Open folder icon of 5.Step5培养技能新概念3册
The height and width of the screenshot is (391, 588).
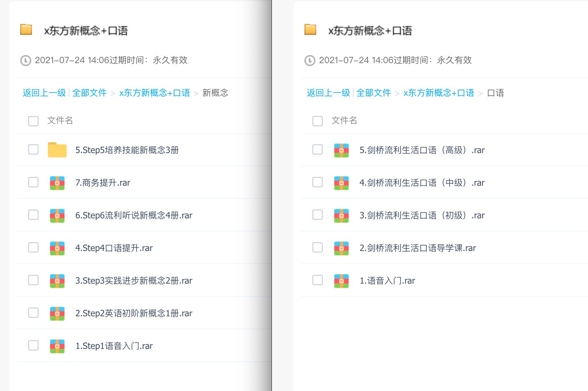(57, 150)
